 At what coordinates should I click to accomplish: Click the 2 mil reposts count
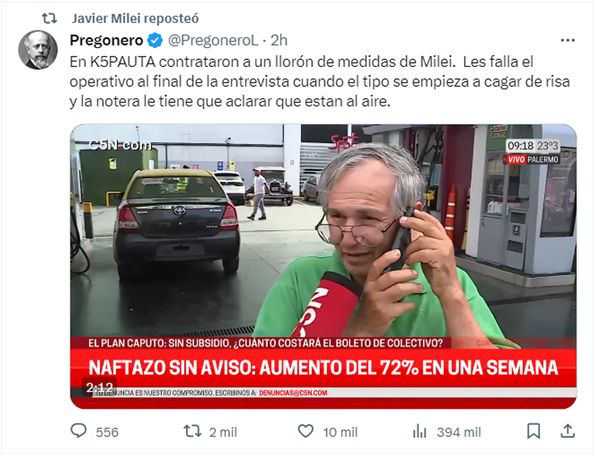[x=223, y=432]
